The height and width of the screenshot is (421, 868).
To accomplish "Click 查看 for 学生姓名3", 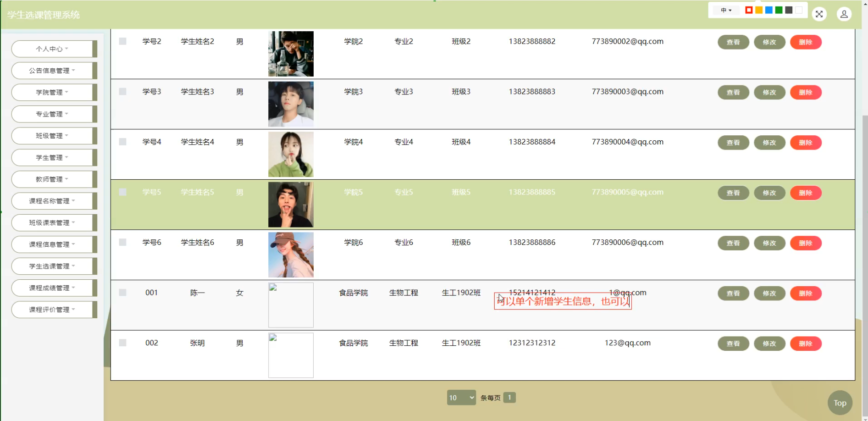I will (x=733, y=92).
